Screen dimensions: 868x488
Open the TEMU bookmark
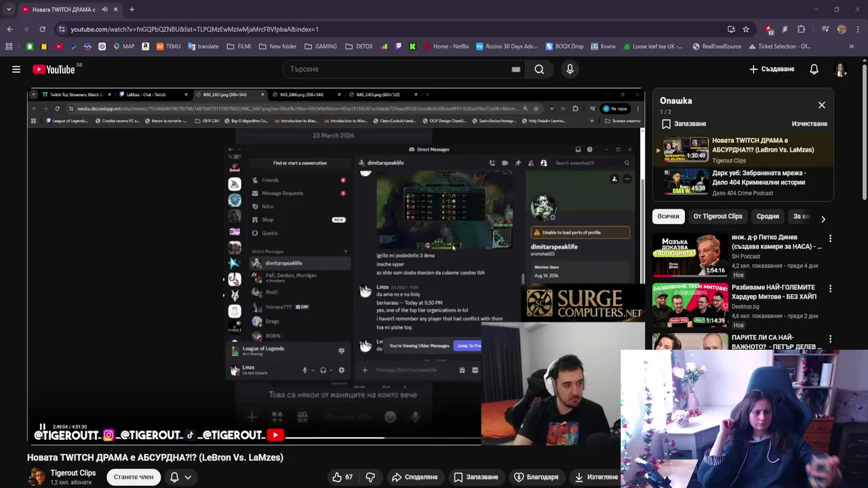point(168,47)
